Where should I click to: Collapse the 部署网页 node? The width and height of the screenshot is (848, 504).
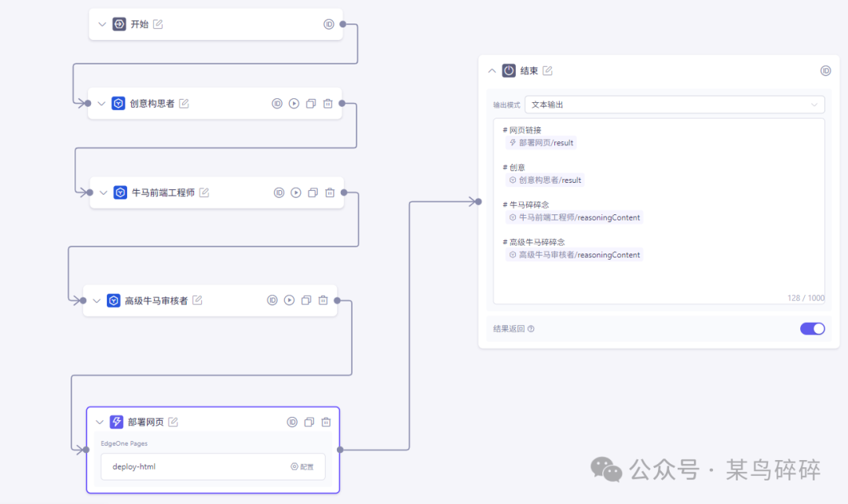pos(100,422)
